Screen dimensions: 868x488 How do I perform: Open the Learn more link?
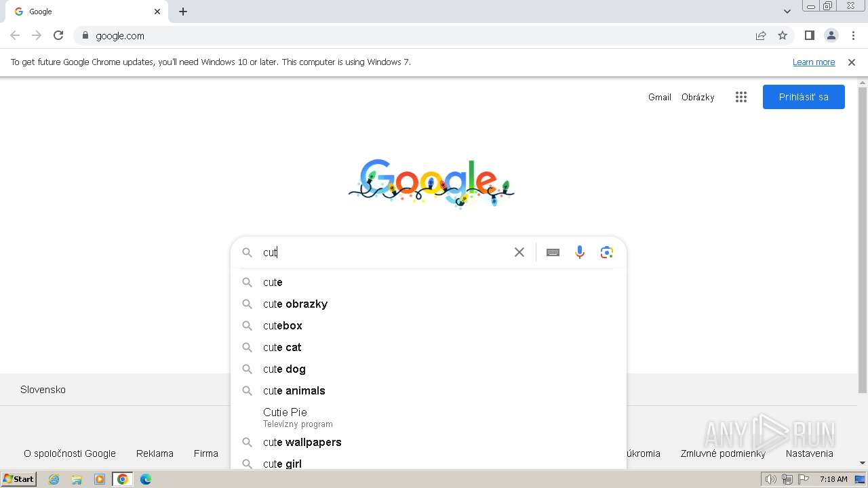tap(814, 62)
